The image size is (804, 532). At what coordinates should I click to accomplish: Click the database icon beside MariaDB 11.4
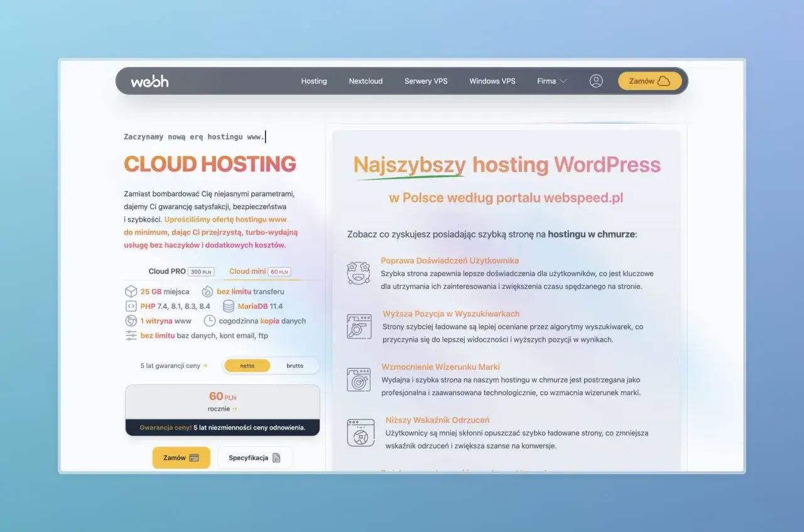pos(228,307)
